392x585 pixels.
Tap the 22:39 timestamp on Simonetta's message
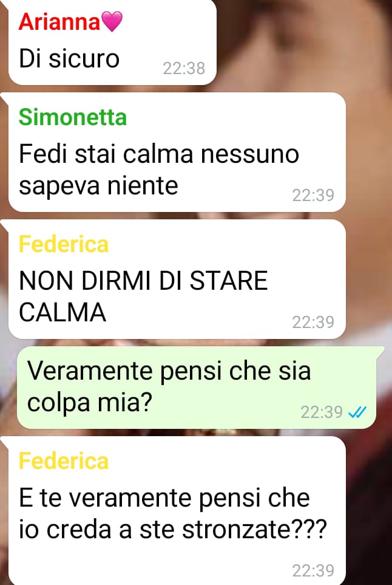coord(313,195)
